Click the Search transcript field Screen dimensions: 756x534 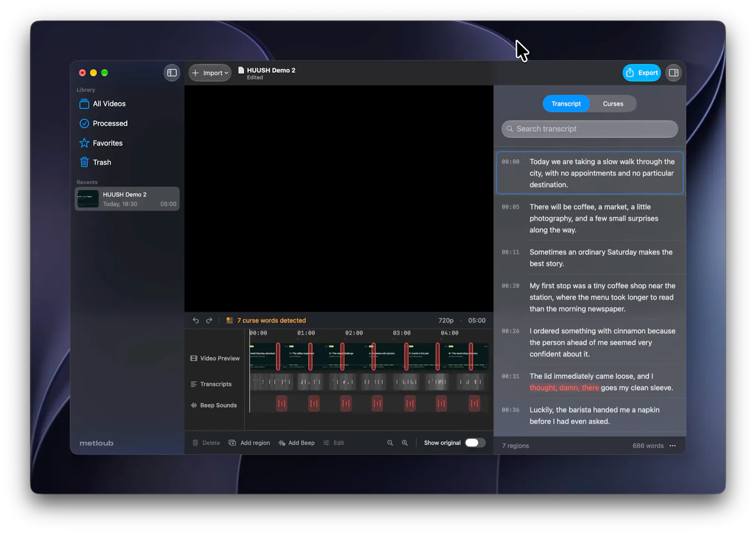tap(590, 129)
